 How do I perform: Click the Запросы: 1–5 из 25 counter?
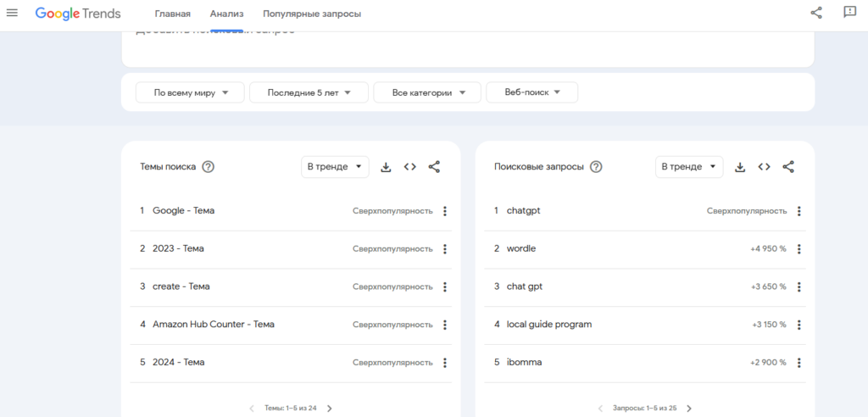(x=645, y=409)
